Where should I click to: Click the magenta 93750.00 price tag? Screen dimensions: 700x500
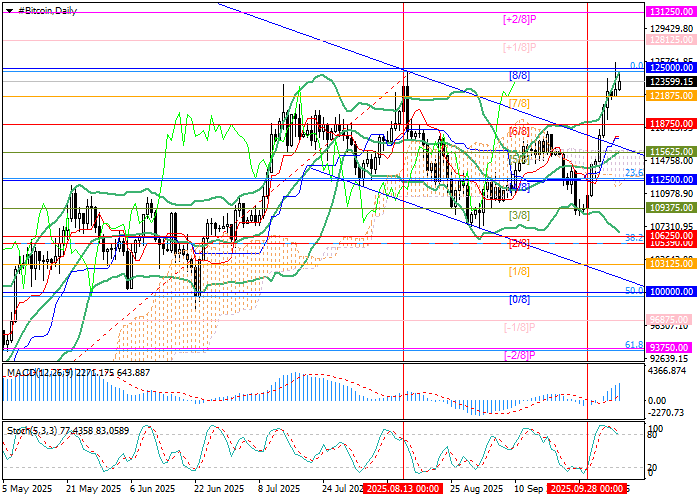coord(670,349)
